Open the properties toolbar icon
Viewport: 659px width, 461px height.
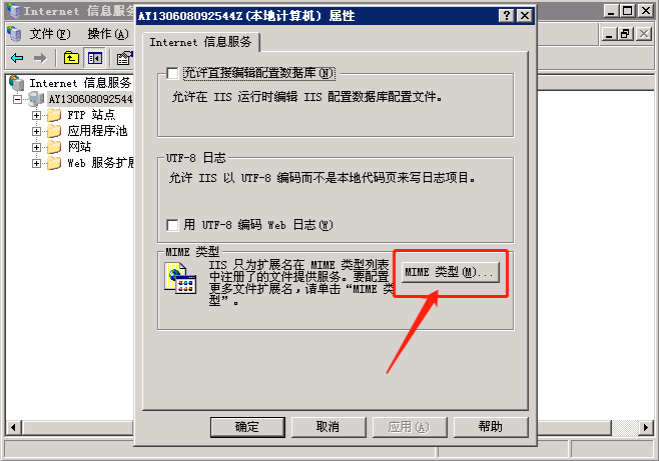124,58
